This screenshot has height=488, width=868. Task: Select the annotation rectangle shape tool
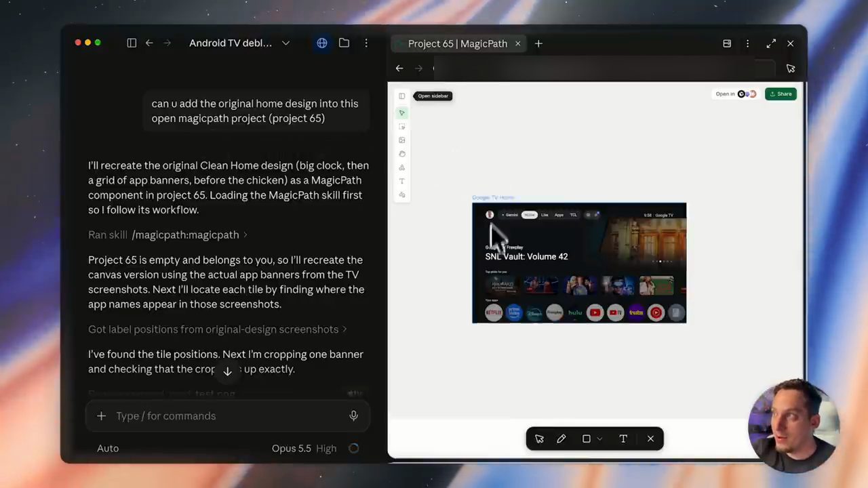(x=587, y=439)
